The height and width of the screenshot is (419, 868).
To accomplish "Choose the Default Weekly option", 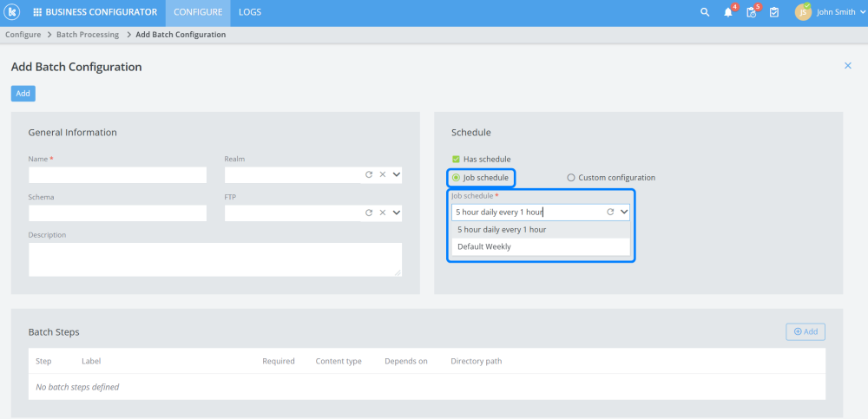I will point(541,247).
